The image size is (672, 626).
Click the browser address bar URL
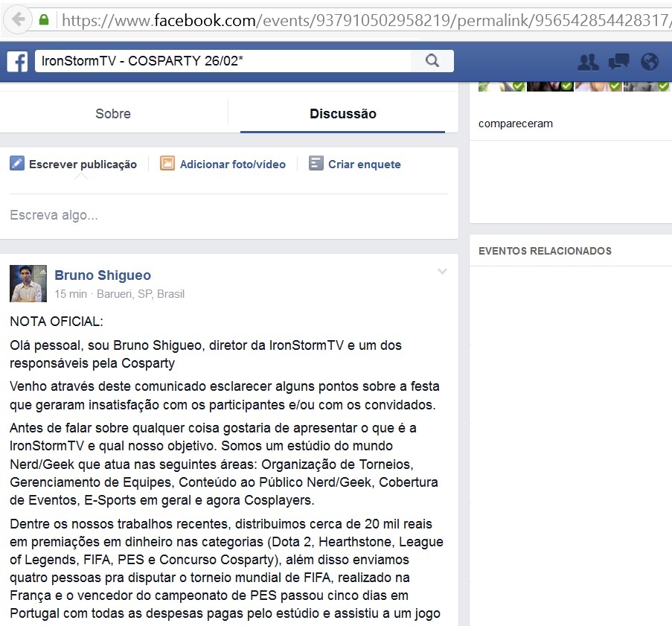point(366,20)
